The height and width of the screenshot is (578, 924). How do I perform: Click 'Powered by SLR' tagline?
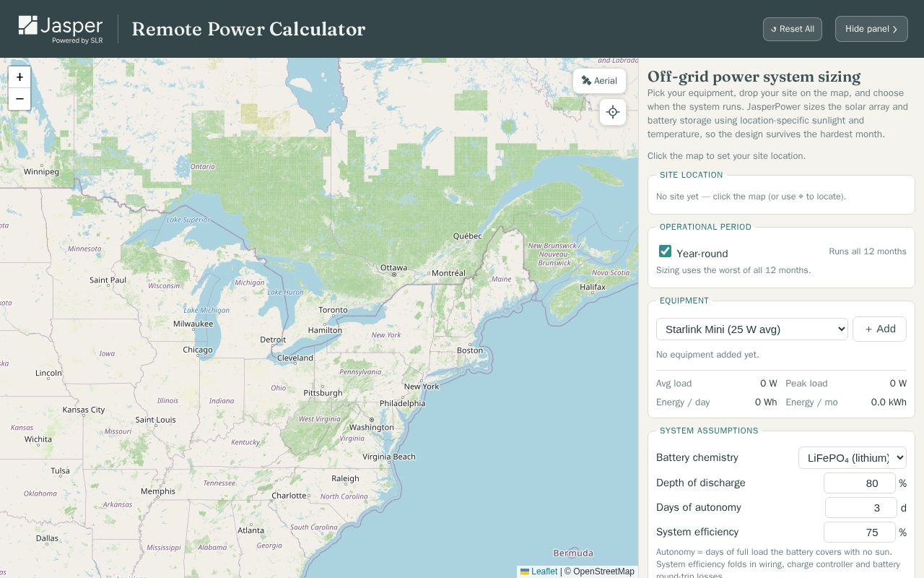[x=77, y=40]
